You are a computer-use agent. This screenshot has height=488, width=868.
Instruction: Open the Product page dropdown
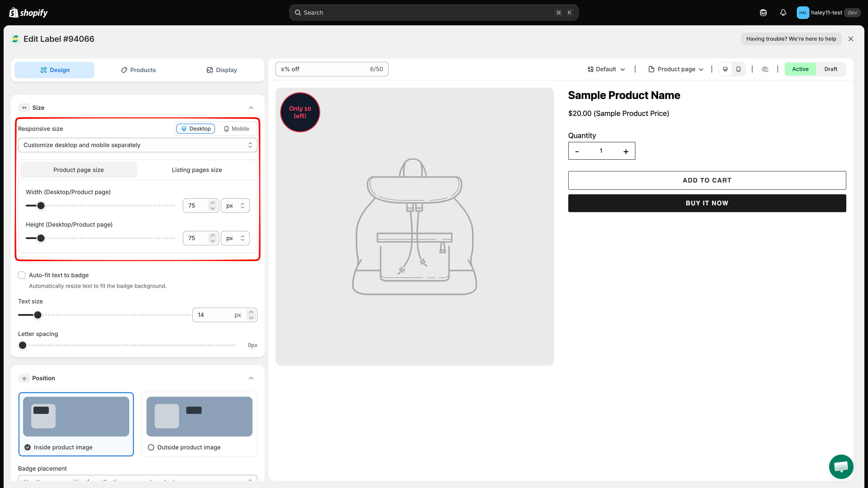pos(676,69)
